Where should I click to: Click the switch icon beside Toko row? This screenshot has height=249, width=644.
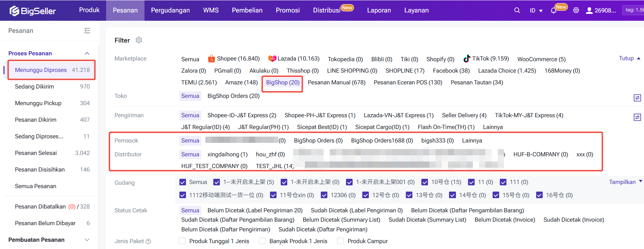(637, 98)
